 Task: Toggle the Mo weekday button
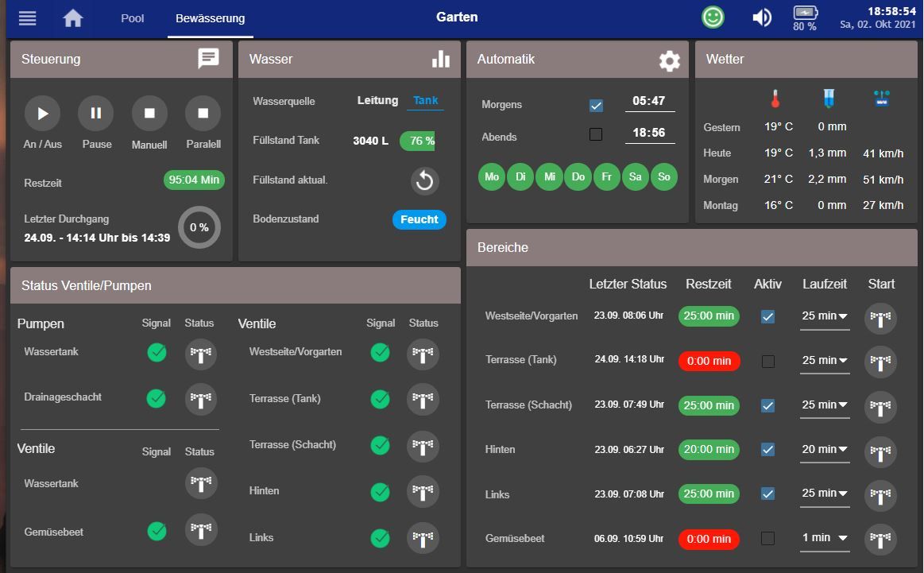coord(492,176)
